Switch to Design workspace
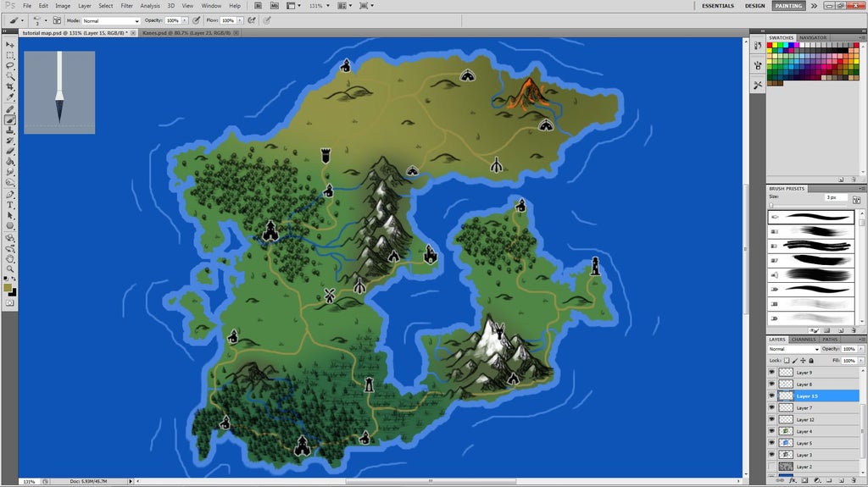The image size is (868, 487). (754, 6)
